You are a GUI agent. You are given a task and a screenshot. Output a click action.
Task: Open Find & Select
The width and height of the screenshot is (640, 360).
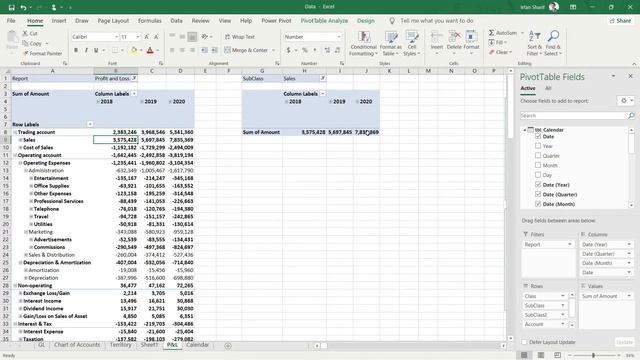click(x=553, y=43)
